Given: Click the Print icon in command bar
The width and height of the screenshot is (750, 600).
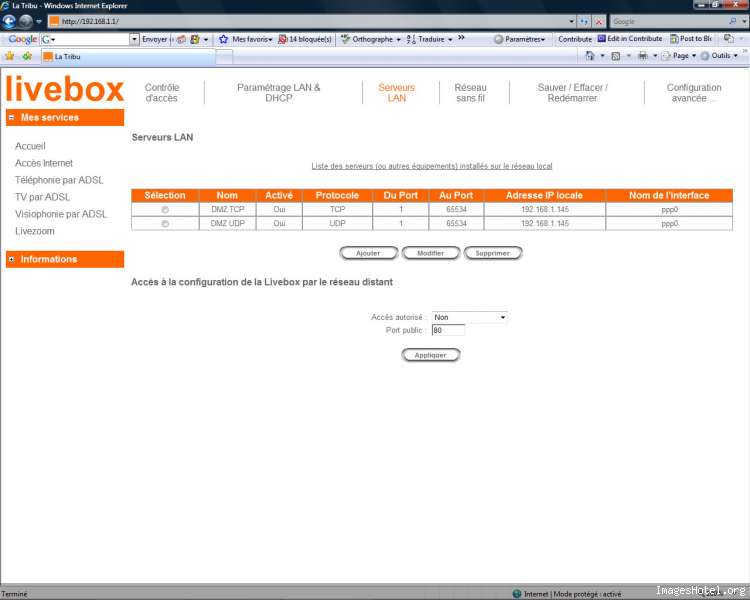Looking at the screenshot, I should pyautogui.click(x=643, y=56).
